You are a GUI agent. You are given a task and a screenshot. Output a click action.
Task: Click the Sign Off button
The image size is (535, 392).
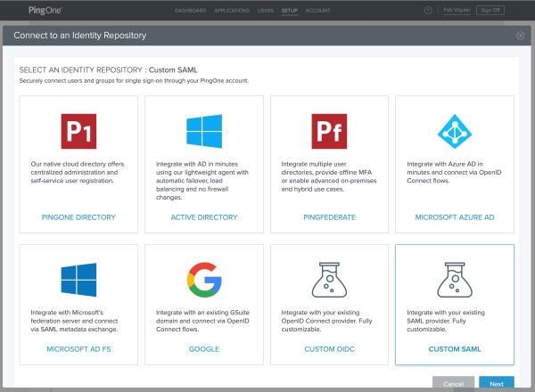coord(490,10)
